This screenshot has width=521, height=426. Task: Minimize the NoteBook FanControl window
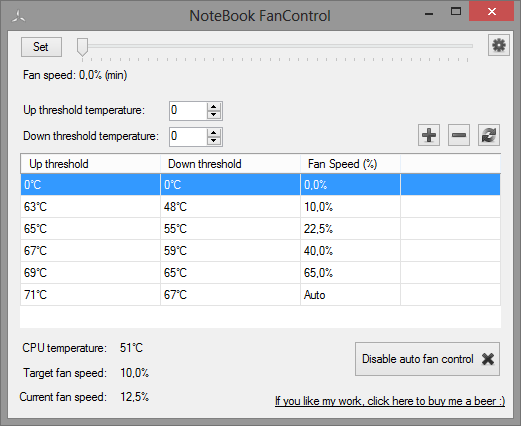coord(429,13)
